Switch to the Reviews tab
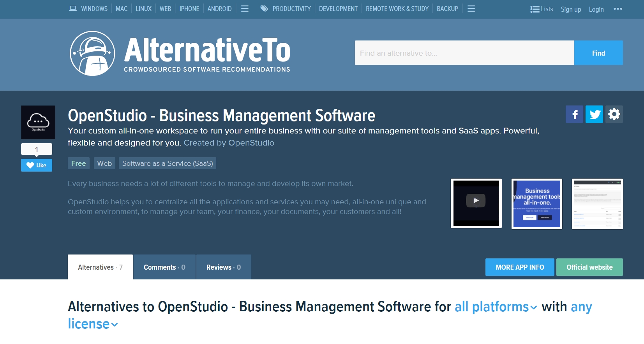This screenshot has width=644, height=344. point(224,267)
